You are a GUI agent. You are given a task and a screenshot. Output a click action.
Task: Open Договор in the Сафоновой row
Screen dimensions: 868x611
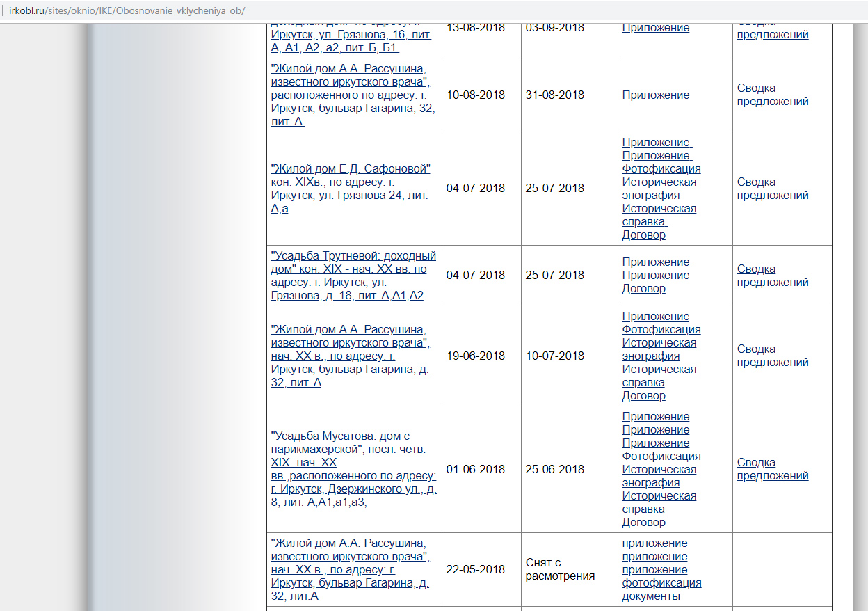click(x=643, y=235)
